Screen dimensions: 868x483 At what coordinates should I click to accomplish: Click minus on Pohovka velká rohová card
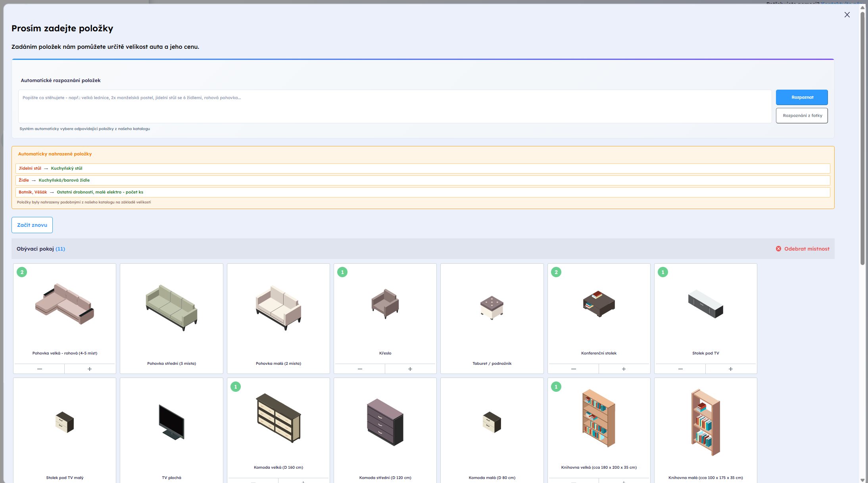coord(39,369)
